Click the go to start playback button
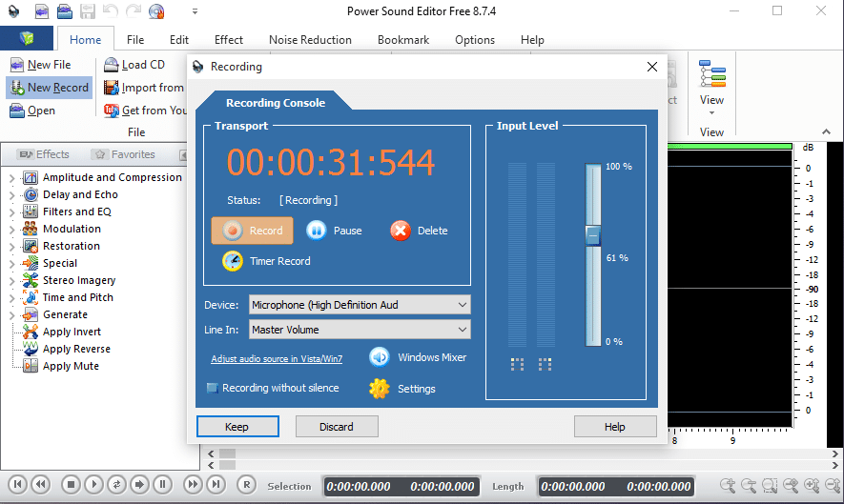Image resolution: width=844 pixels, height=504 pixels. coord(17,485)
